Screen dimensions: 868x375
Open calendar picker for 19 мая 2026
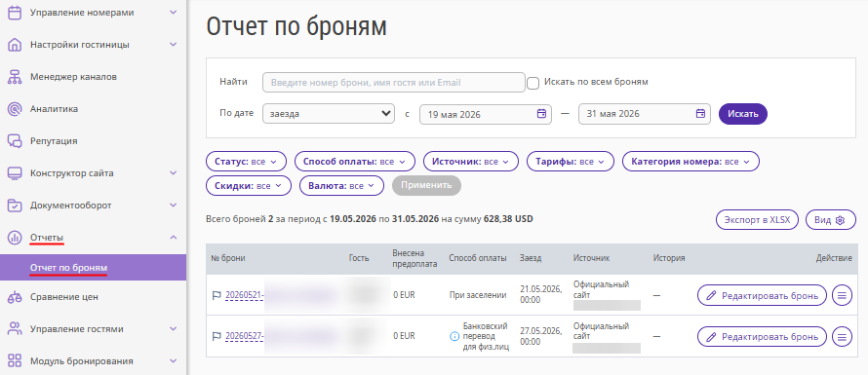pyautogui.click(x=541, y=114)
